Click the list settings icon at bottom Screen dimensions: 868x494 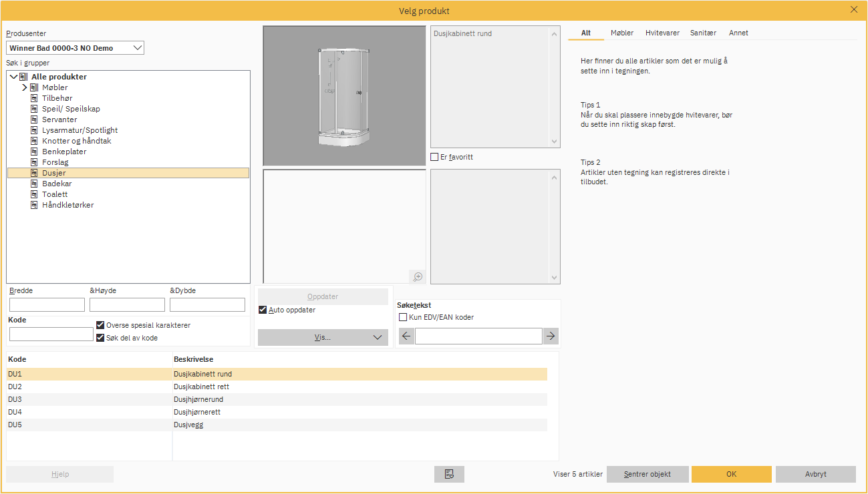(x=449, y=474)
